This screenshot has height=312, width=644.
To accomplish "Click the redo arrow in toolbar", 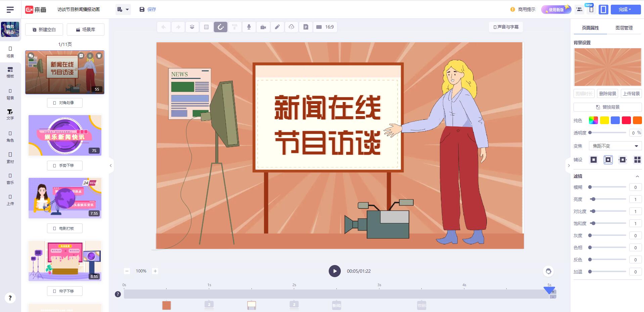I will click(x=178, y=27).
